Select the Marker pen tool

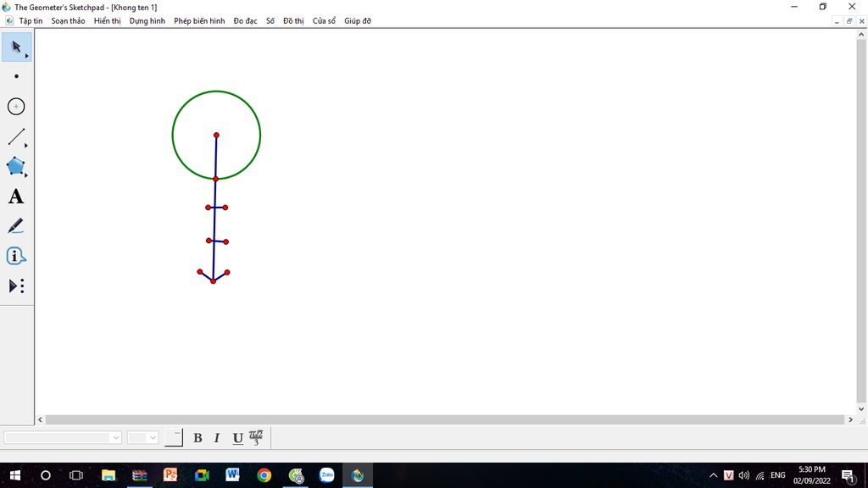pyautogui.click(x=16, y=225)
